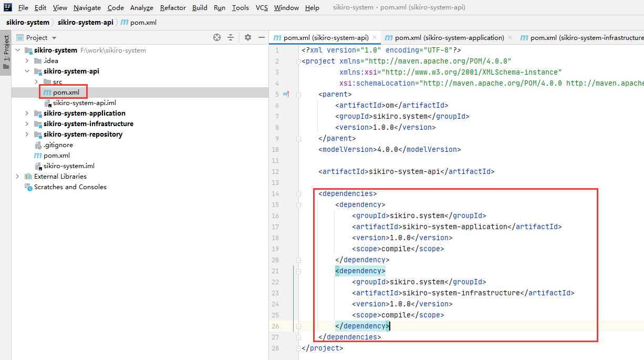Click the fold end marker on line 27
This screenshot has width=644, height=360.
click(298, 337)
